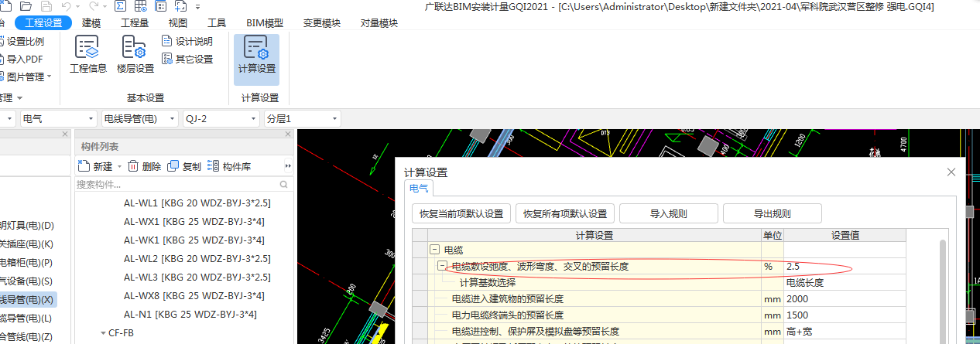Screen dimensions: 980x344
Task: Close the 构件列表 panel
Action: [x=288, y=135]
